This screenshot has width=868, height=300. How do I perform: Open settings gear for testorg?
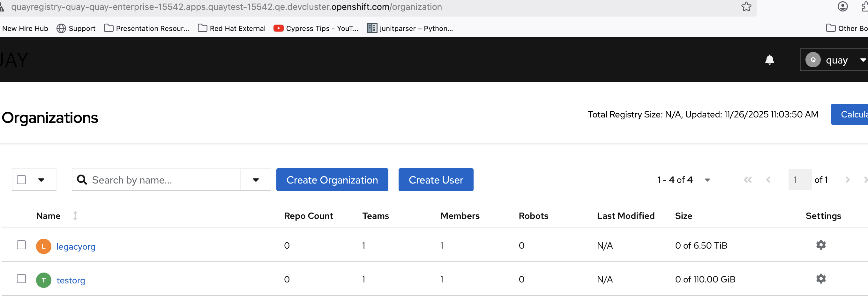[x=821, y=279]
